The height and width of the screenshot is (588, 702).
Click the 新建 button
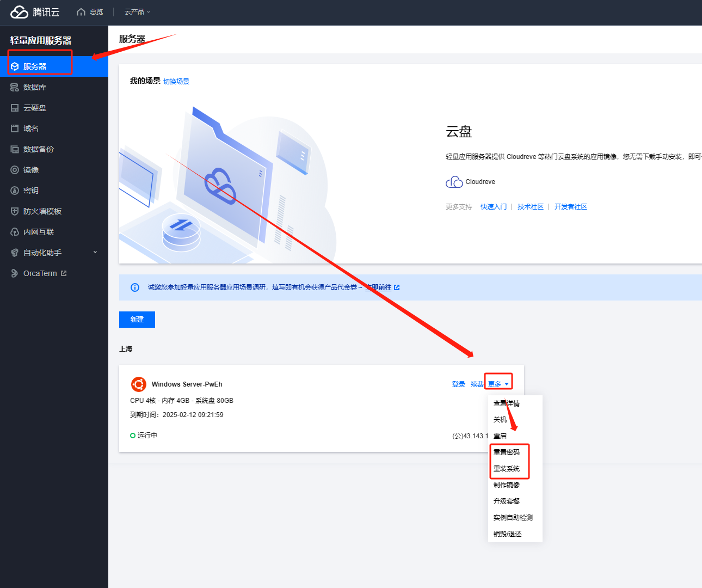(x=137, y=320)
